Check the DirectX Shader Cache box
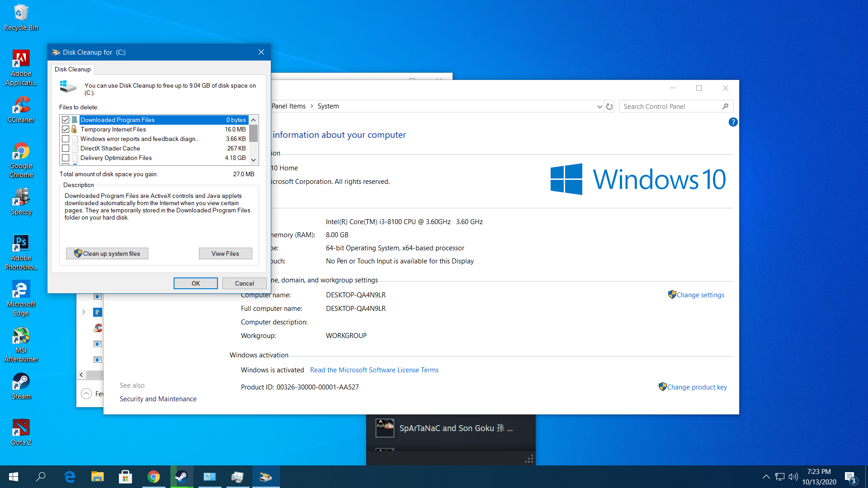Image resolution: width=868 pixels, height=488 pixels. (x=66, y=148)
